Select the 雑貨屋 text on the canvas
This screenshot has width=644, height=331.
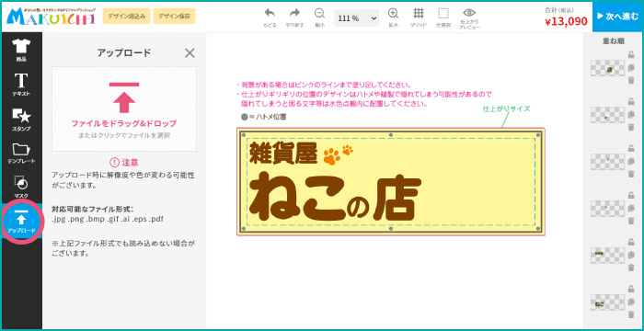pyautogui.click(x=283, y=154)
